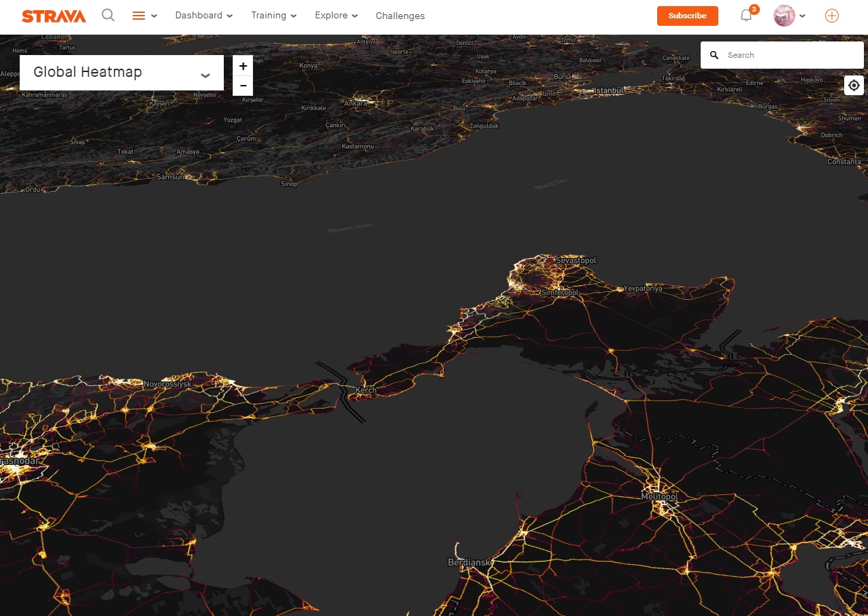The height and width of the screenshot is (616, 868).
Task: Click the locate me target icon
Action: click(x=854, y=85)
